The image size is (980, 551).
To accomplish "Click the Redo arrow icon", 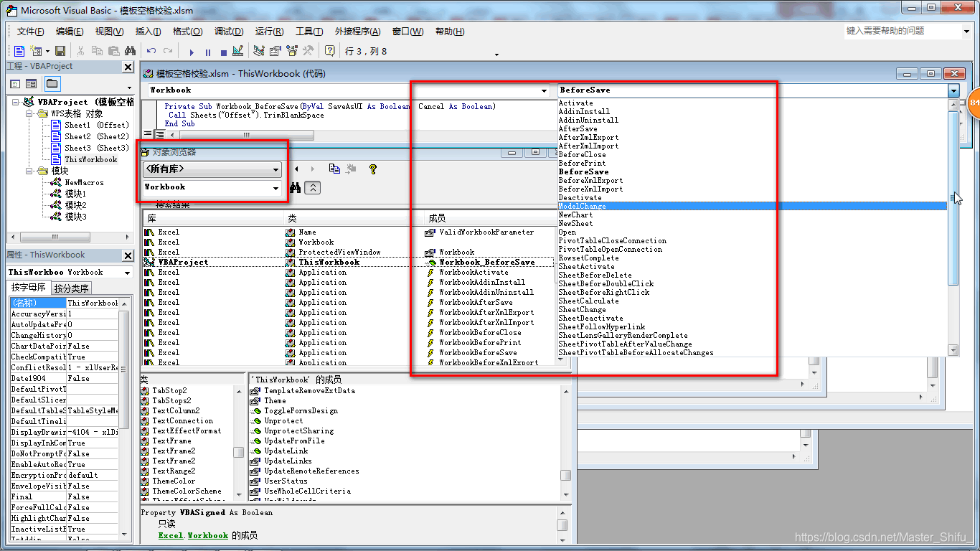I will coord(167,51).
